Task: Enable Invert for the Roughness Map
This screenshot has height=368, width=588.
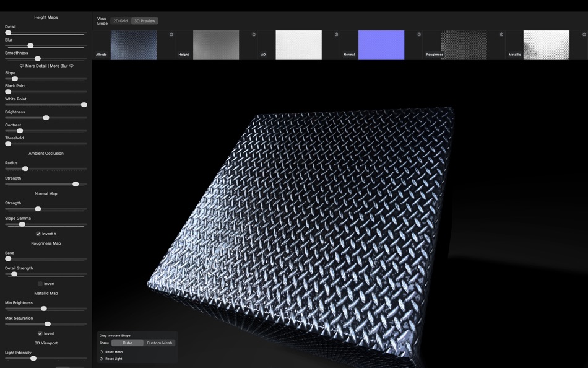Action: point(41,283)
